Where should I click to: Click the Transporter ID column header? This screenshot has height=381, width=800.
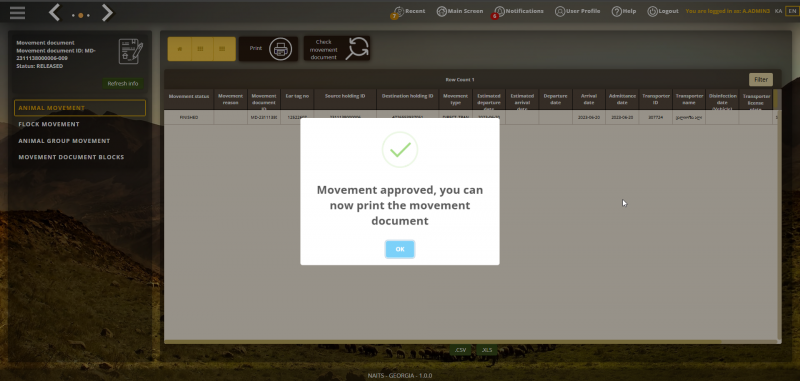(x=656, y=99)
